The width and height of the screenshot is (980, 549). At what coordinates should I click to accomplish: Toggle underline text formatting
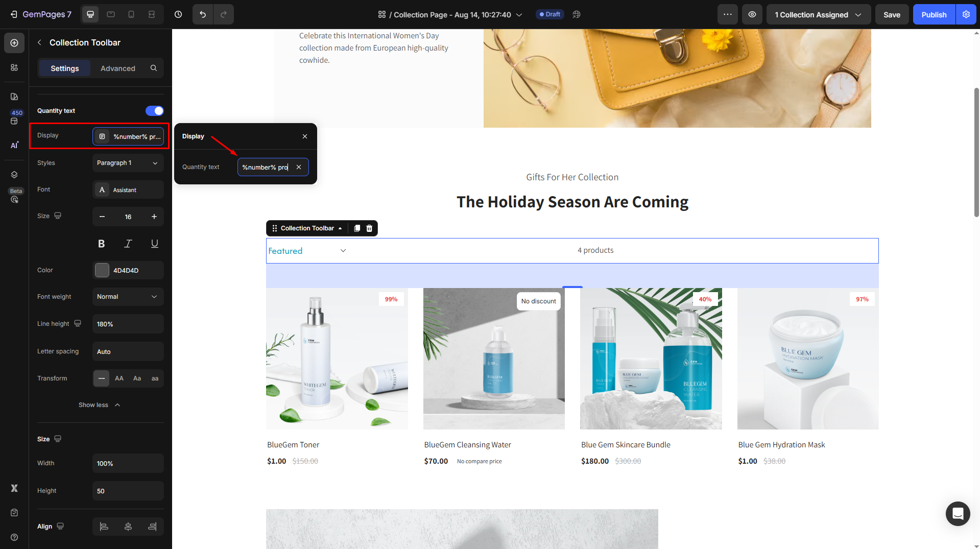[154, 244]
